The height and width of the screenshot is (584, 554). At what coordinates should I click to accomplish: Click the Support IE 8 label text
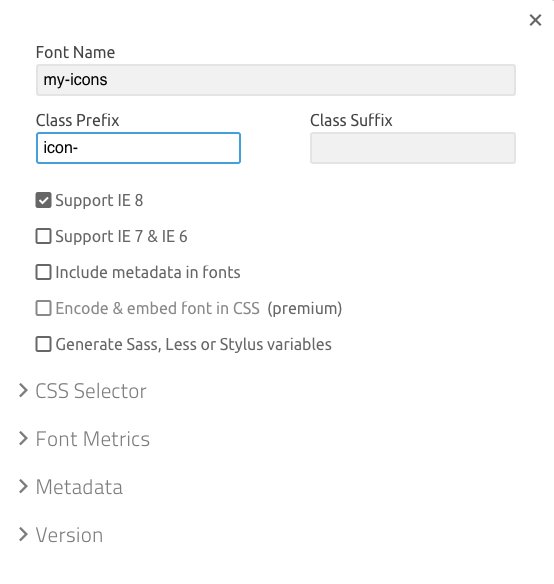99,201
